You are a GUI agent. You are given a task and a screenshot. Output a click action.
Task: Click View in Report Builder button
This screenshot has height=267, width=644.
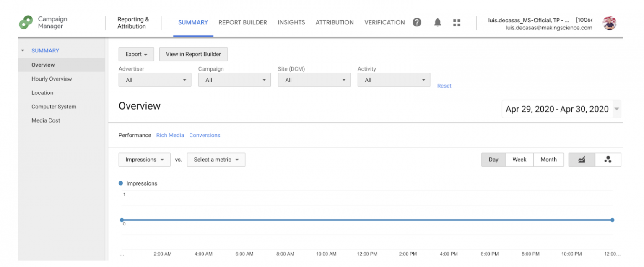coord(193,54)
